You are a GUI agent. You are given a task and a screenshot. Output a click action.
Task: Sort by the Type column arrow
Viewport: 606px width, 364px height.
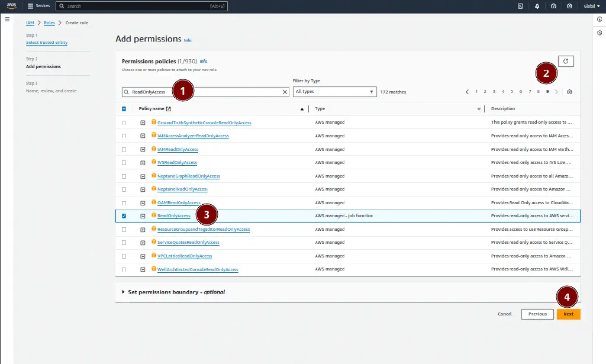(479, 109)
